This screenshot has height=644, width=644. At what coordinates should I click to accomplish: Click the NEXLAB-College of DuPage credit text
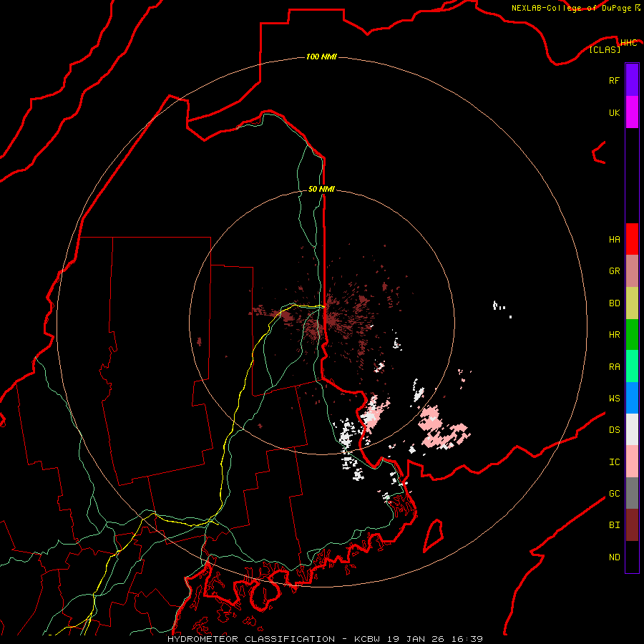coord(571,8)
